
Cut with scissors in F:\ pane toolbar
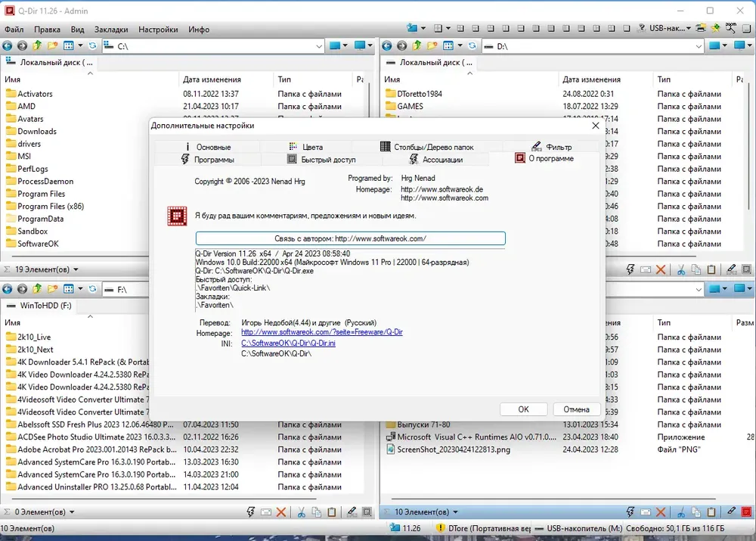[302, 512]
